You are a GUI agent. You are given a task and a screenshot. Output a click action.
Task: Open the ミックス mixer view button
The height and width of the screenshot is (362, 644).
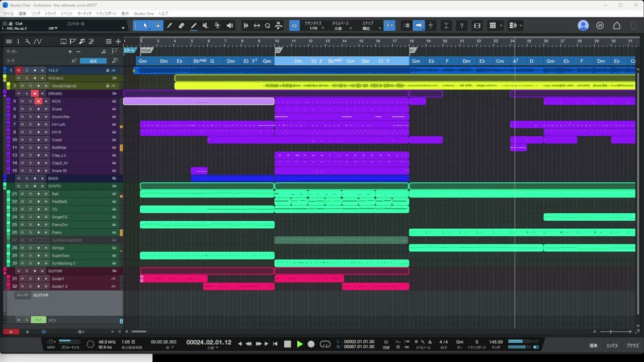tap(612, 345)
